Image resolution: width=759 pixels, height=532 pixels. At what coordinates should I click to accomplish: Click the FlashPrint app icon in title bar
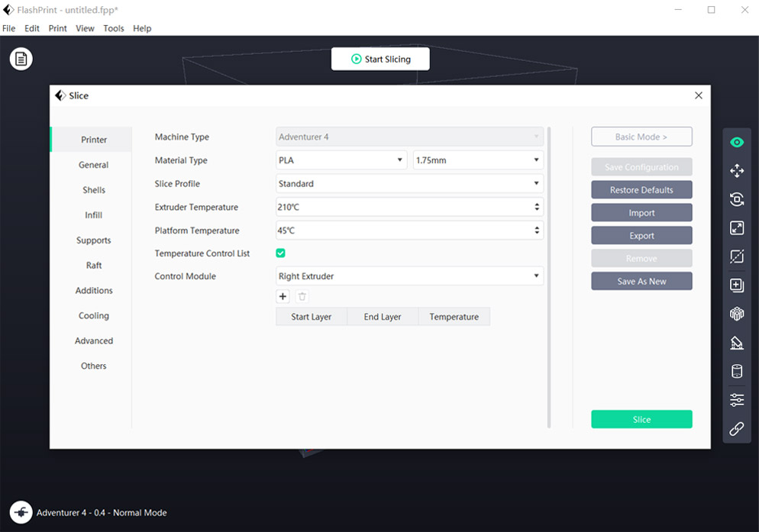(x=8, y=10)
